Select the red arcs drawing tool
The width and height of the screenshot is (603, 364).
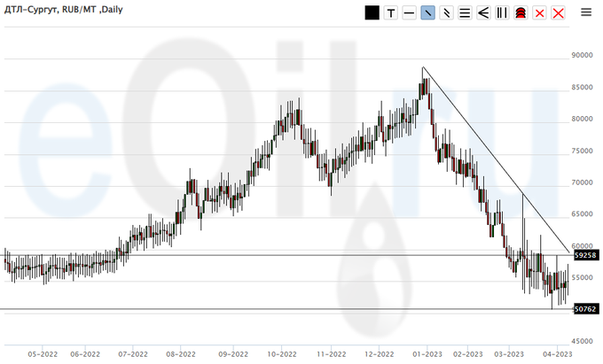[x=521, y=12]
